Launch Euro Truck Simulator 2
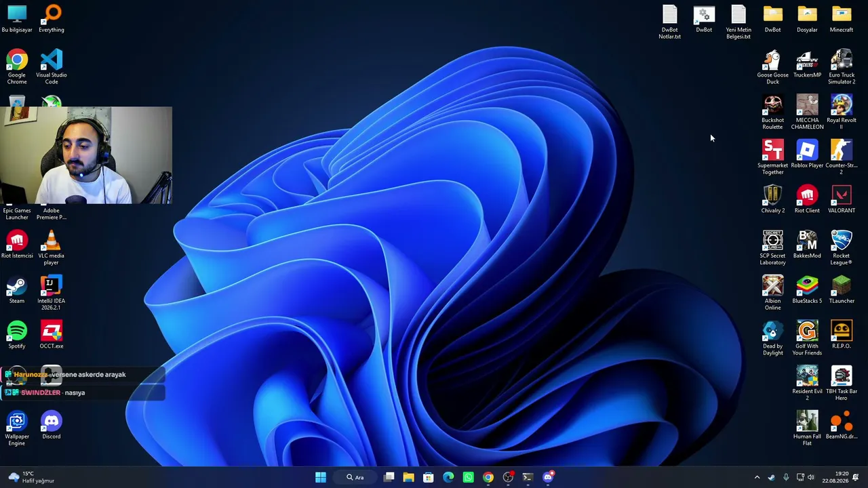Screen dimensions: 868x488 (842, 66)
